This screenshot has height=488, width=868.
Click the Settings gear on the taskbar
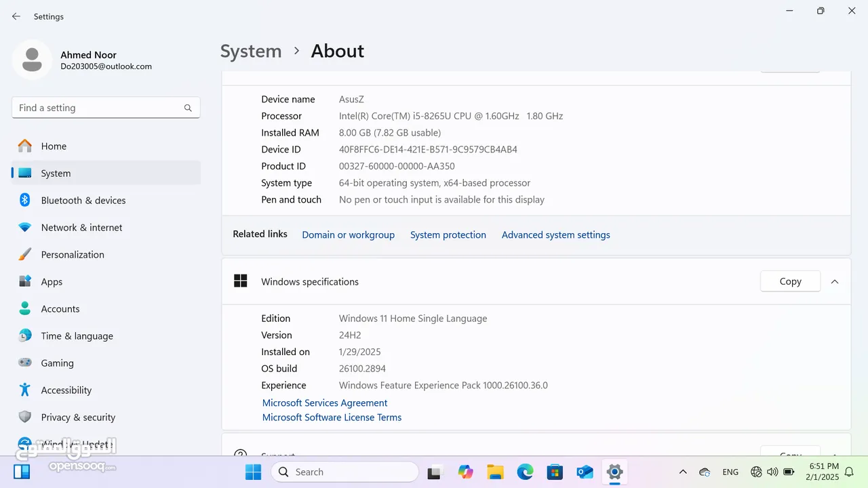(x=614, y=472)
